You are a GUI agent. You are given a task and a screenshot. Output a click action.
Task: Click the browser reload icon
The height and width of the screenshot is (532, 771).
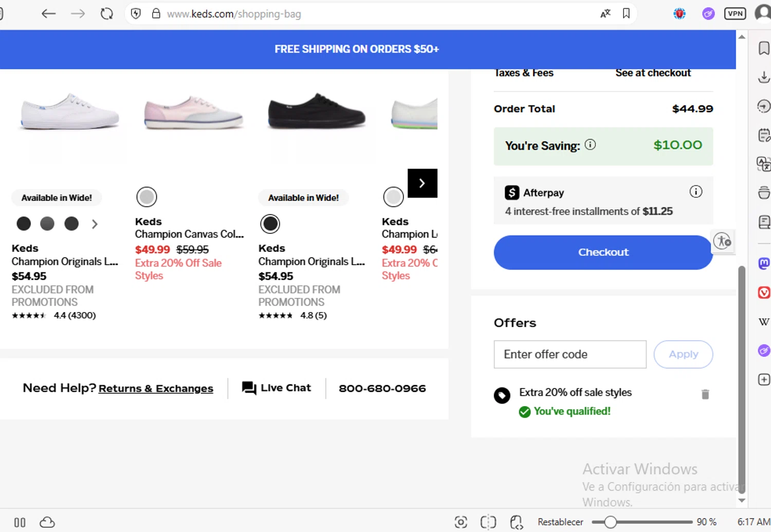pos(107,14)
